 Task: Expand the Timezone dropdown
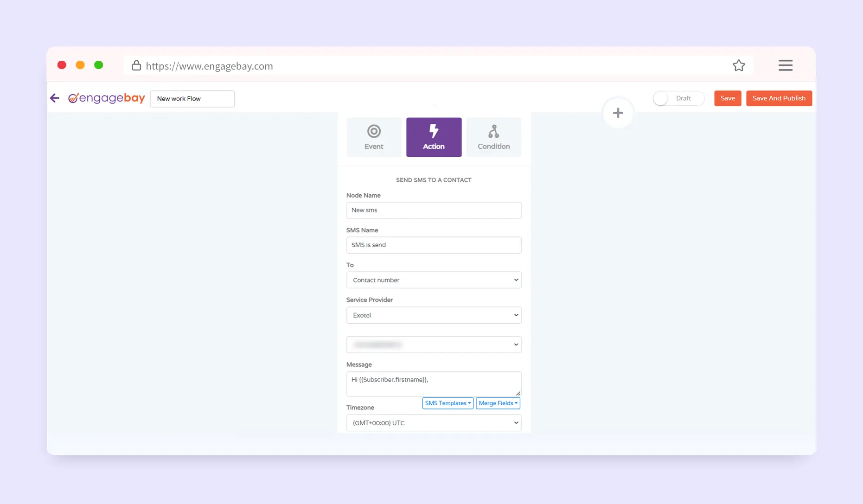[433, 423]
